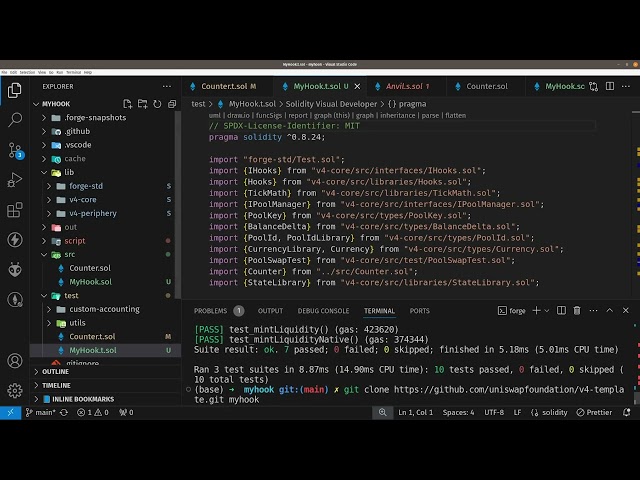Open errors and warnings count in status bar

point(93,413)
